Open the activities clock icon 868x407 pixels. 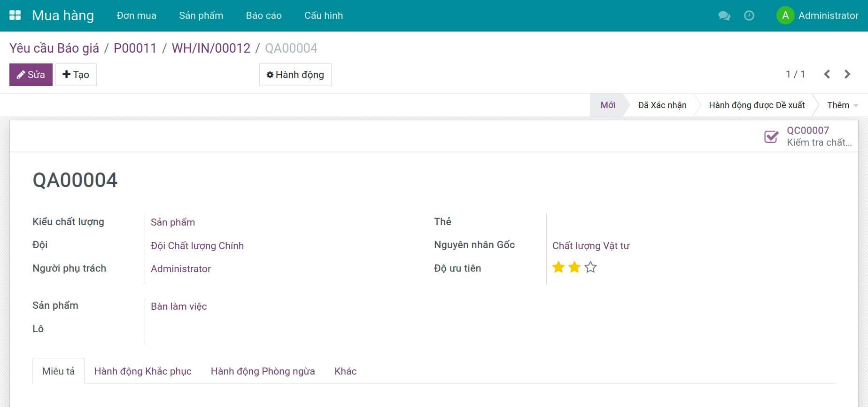[x=749, y=16]
